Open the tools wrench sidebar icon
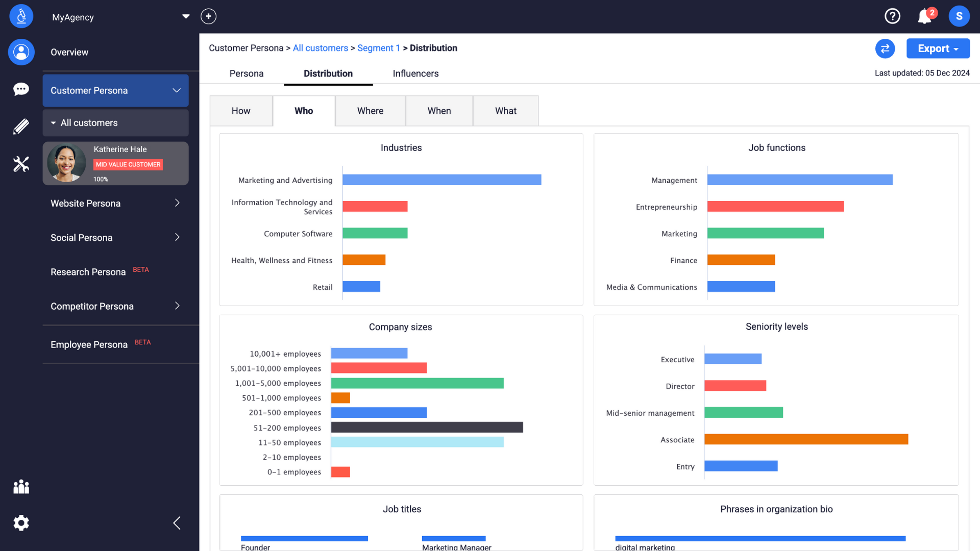 (x=21, y=164)
